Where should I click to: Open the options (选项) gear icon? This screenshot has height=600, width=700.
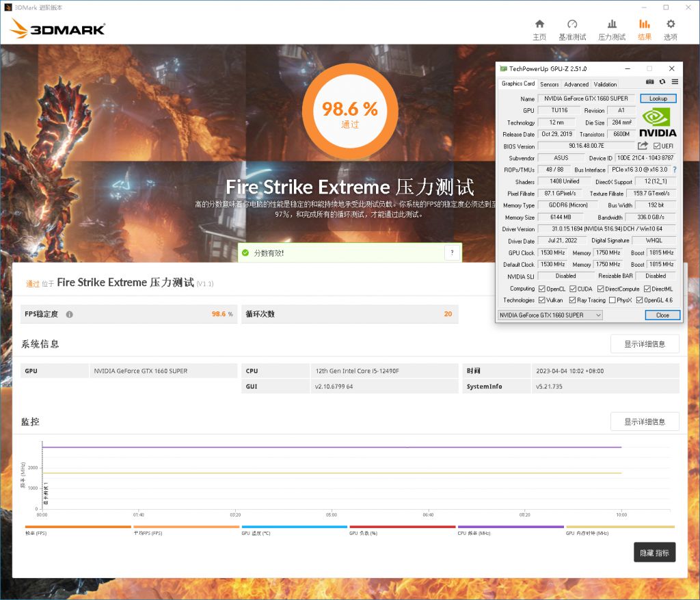(x=671, y=25)
